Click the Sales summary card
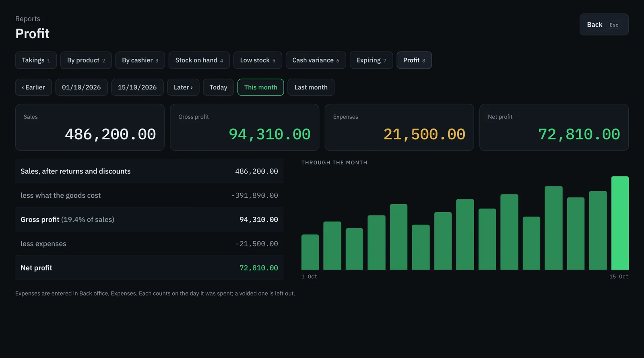The height and width of the screenshot is (358, 644). [90, 127]
